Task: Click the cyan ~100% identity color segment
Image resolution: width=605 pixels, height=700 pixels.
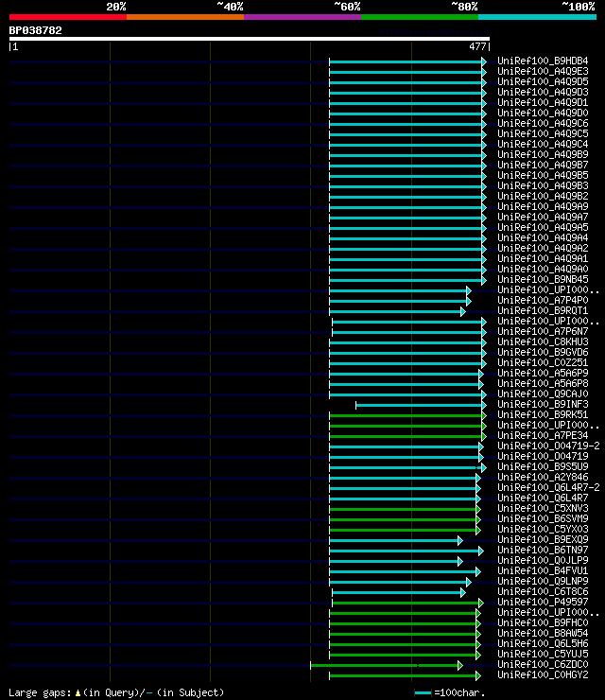Action: (537, 17)
